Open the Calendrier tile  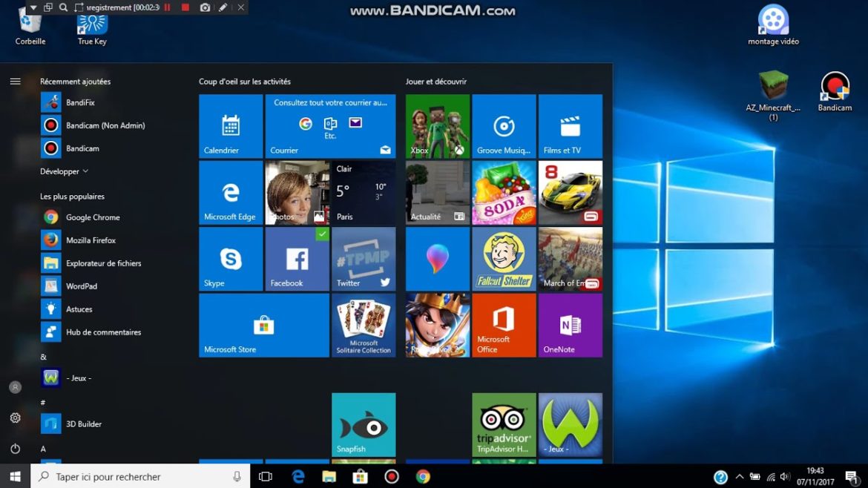point(231,126)
